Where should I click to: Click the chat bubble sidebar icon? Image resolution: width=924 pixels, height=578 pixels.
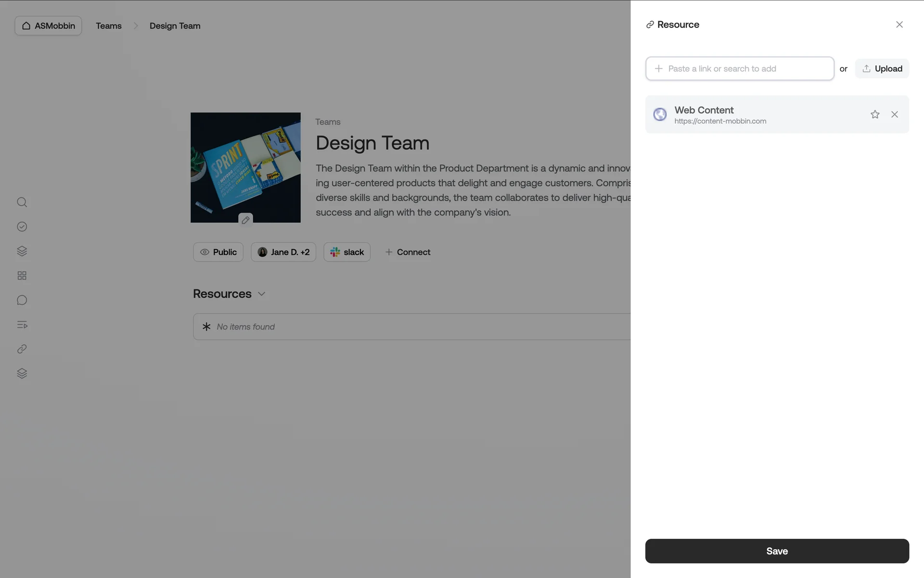tap(22, 300)
